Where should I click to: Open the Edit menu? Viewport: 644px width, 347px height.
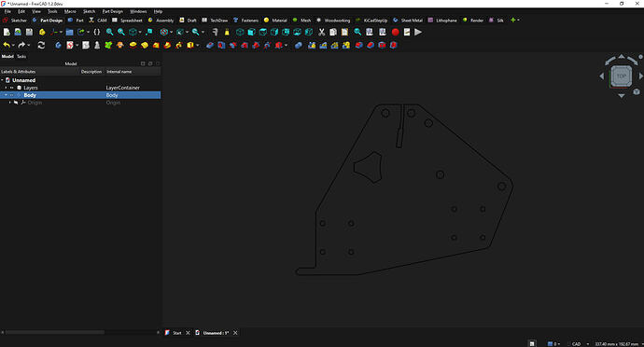tap(21, 11)
